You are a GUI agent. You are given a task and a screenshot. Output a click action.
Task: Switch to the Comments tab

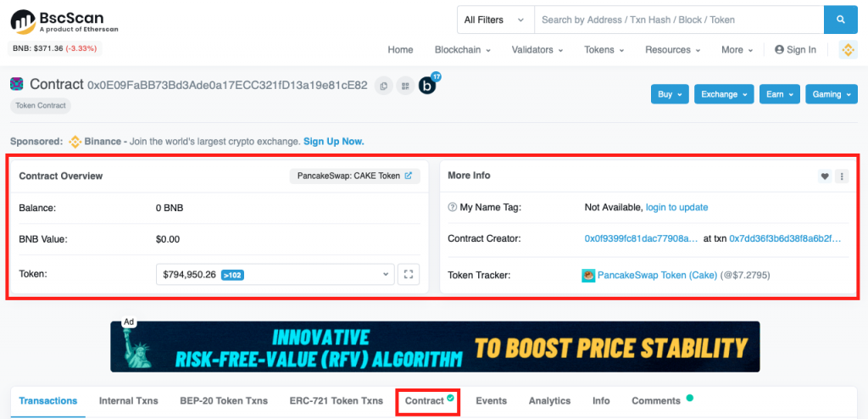[661, 400]
